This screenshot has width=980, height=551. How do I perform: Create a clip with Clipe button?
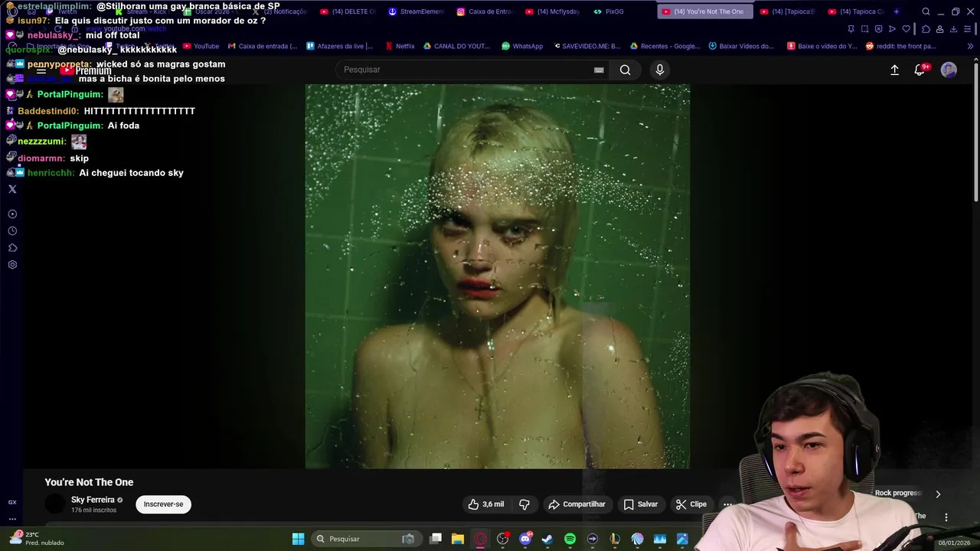point(691,504)
